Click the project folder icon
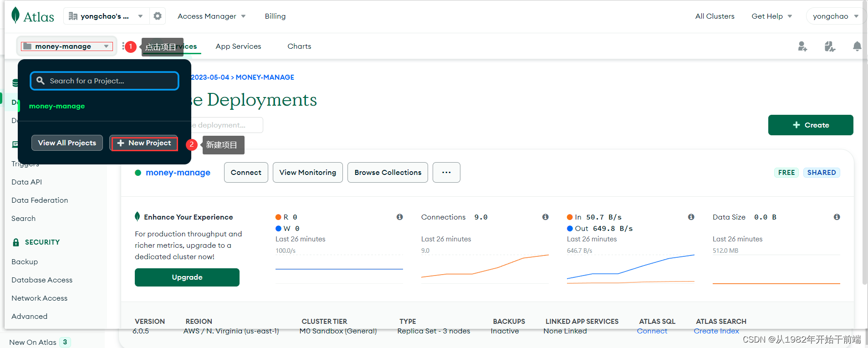Screen dimensions: 868x348 27,46
